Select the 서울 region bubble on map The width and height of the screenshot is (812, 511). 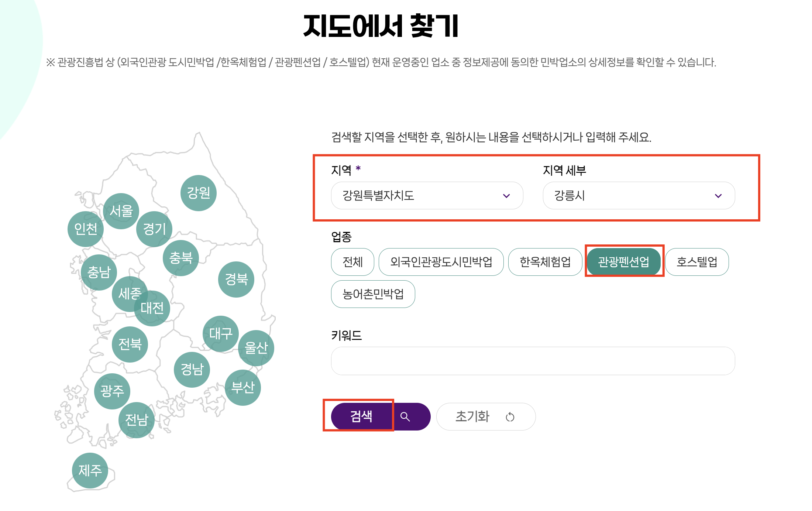[x=121, y=211]
